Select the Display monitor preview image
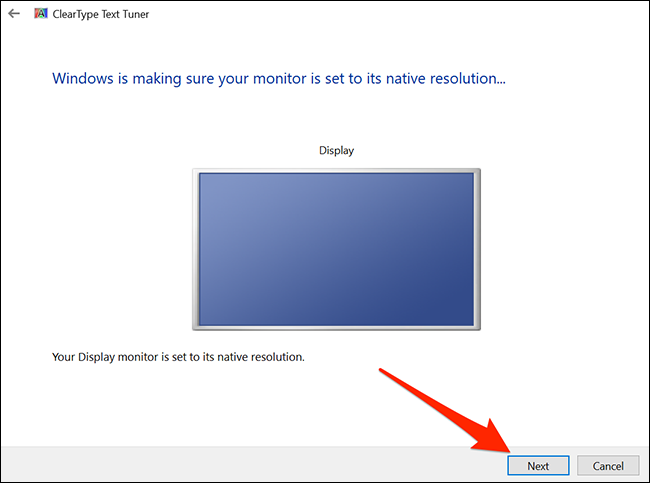This screenshot has width=650, height=483. point(336,248)
